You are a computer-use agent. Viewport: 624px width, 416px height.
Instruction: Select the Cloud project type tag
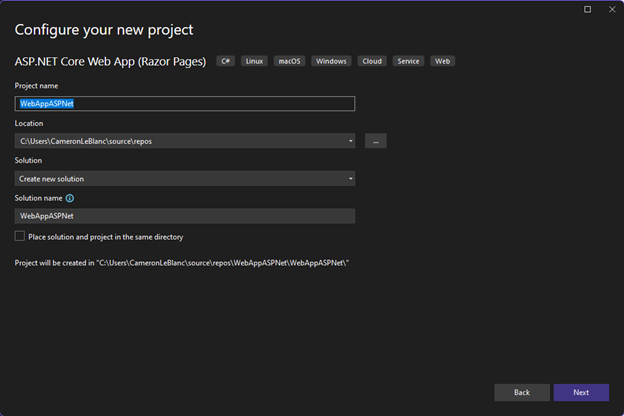click(372, 61)
